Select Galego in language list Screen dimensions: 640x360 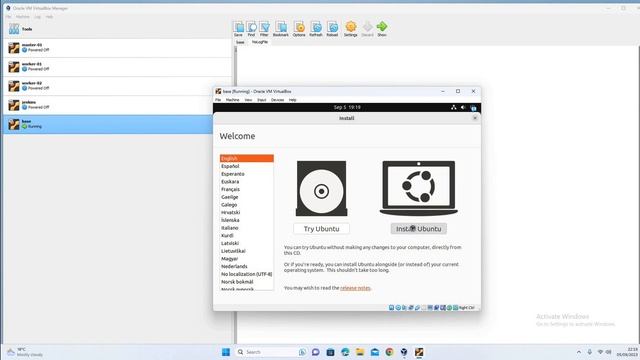(x=247, y=205)
